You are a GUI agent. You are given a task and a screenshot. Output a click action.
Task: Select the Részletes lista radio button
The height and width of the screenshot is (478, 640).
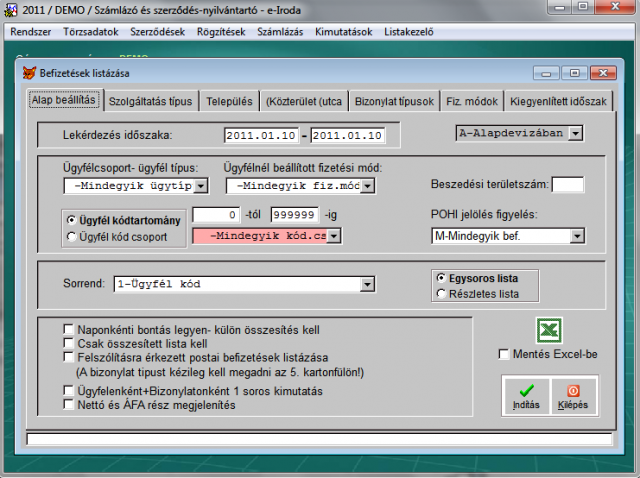pyautogui.click(x=441, y=294)
